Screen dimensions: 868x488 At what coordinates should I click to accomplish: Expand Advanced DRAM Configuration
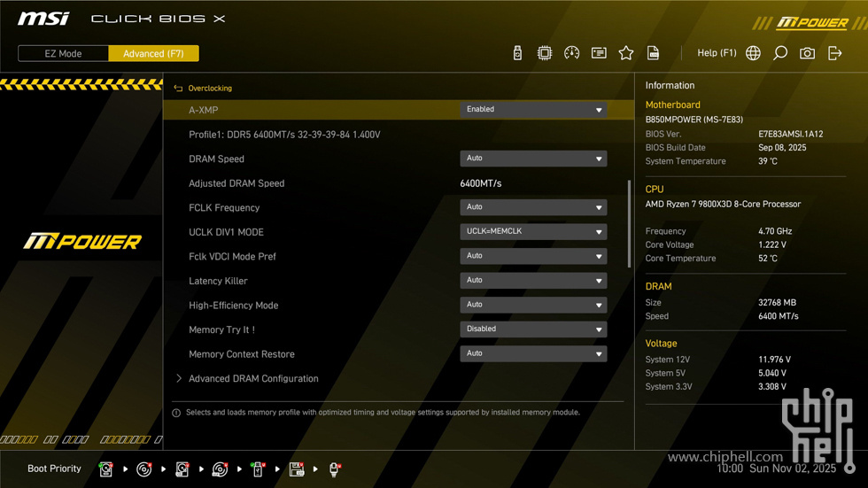[x=253, y=378]
